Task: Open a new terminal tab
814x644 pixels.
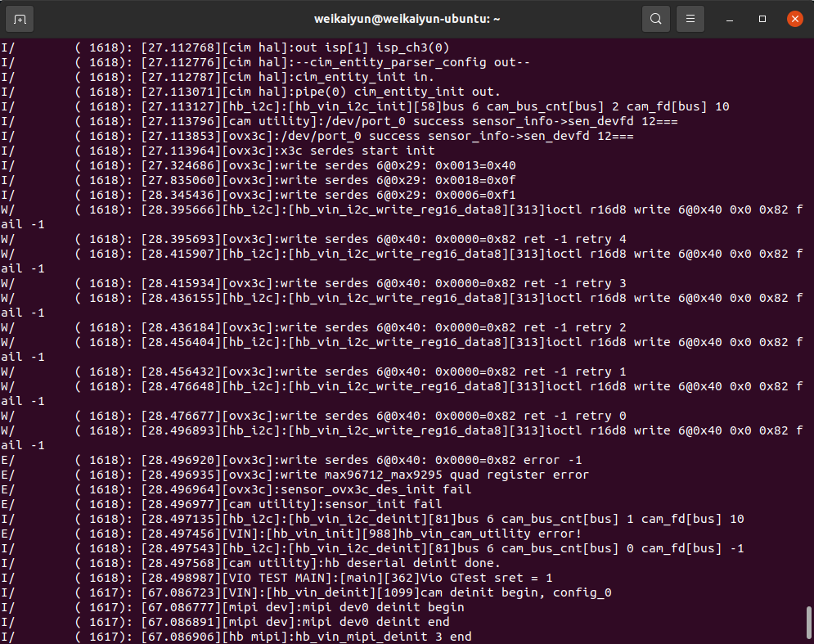Action: (20, 18)
